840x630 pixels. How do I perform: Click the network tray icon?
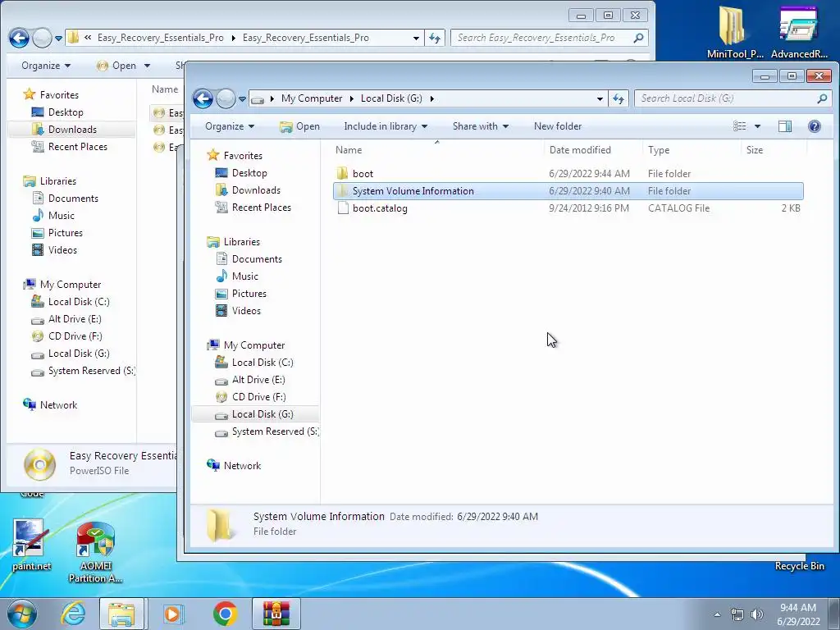[737, 614]
